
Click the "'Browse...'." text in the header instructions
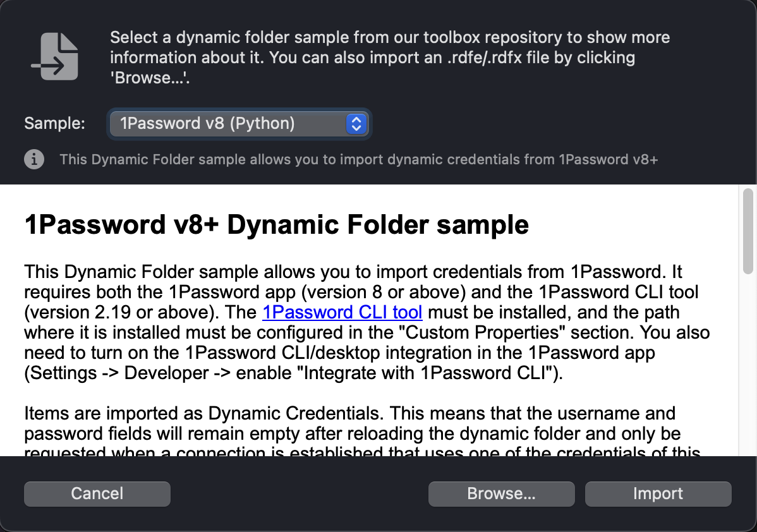click(x=150, y=78)
